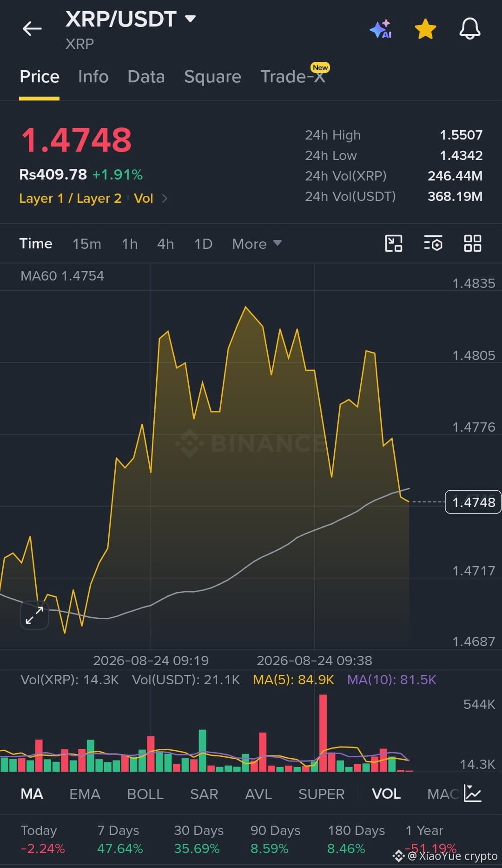Viewport: 502px width, 868px height.
Task: Switch to the Price tab
Action: pyautogui.click(x=40, y=77)
